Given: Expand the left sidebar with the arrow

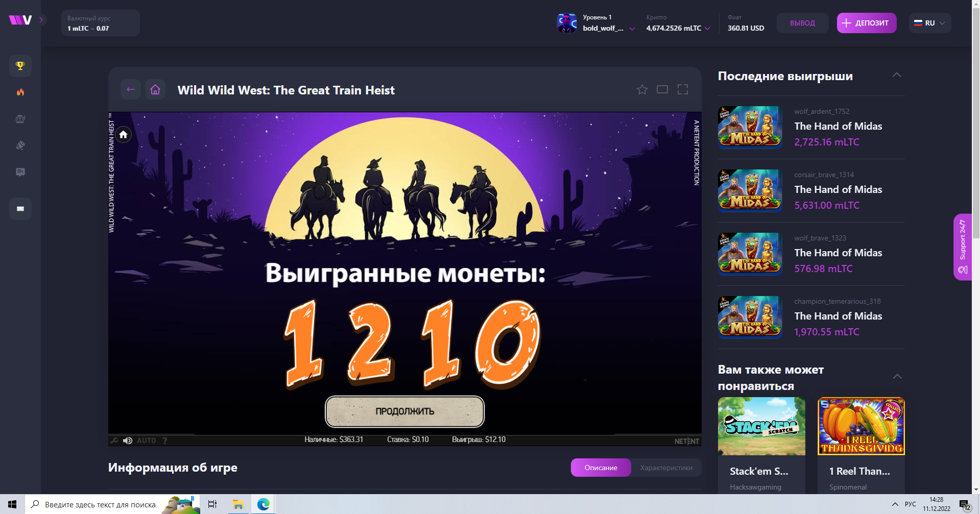Looking at the screenshot, I should (41, 20).
